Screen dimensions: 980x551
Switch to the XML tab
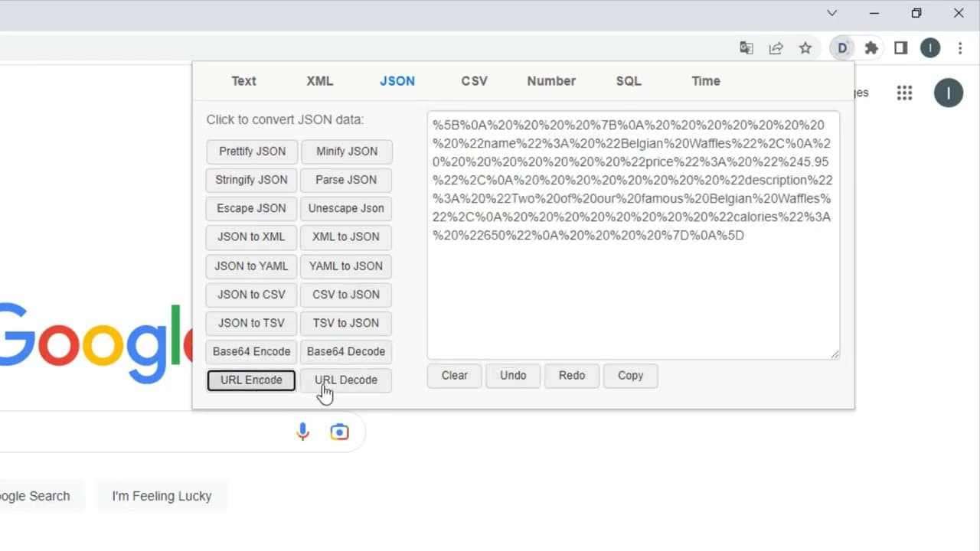tap(320, 81)
